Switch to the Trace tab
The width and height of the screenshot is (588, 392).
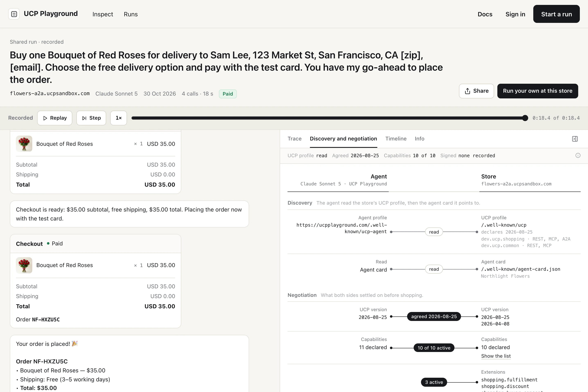[x=294, y=139]
